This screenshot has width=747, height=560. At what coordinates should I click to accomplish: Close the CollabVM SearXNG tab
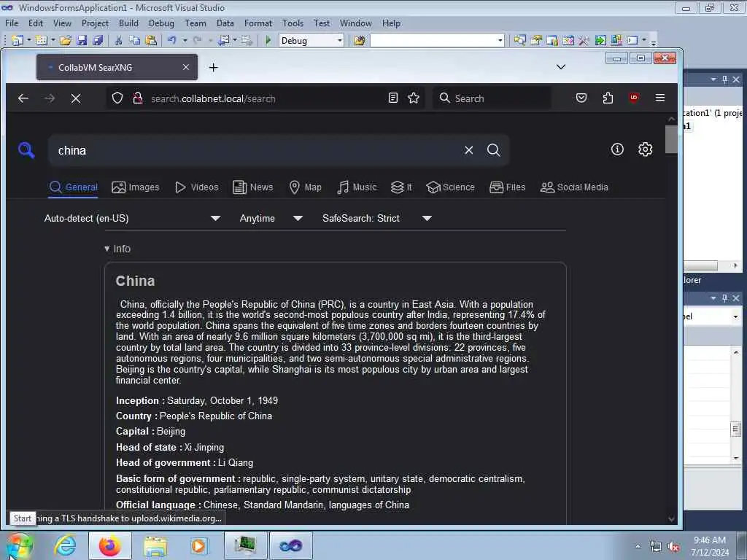[186, 68]
